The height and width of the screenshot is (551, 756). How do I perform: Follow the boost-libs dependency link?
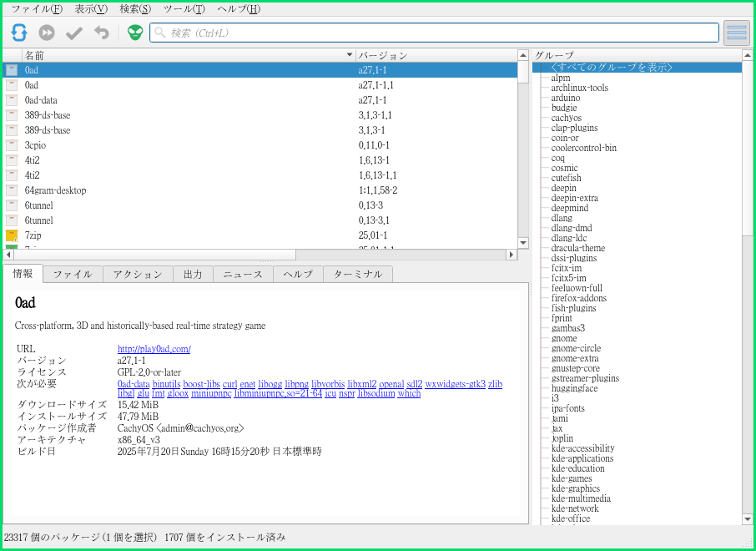coord(202,384)
